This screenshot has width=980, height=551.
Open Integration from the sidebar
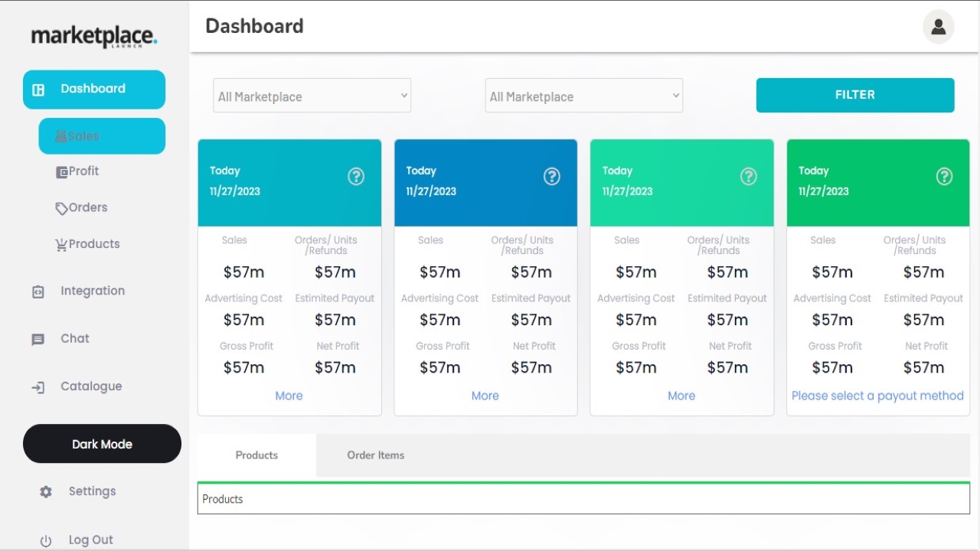pyautogui.click(x=92, y=291)
